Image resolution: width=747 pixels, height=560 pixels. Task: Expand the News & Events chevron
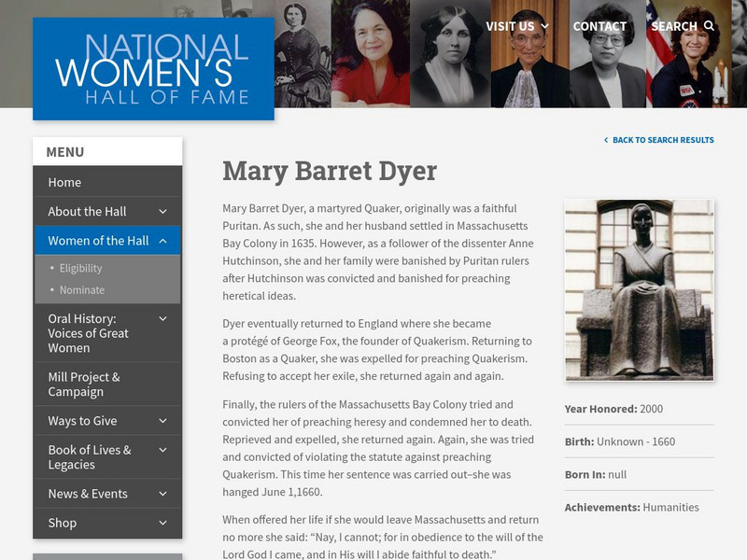[x=162, y=494]
